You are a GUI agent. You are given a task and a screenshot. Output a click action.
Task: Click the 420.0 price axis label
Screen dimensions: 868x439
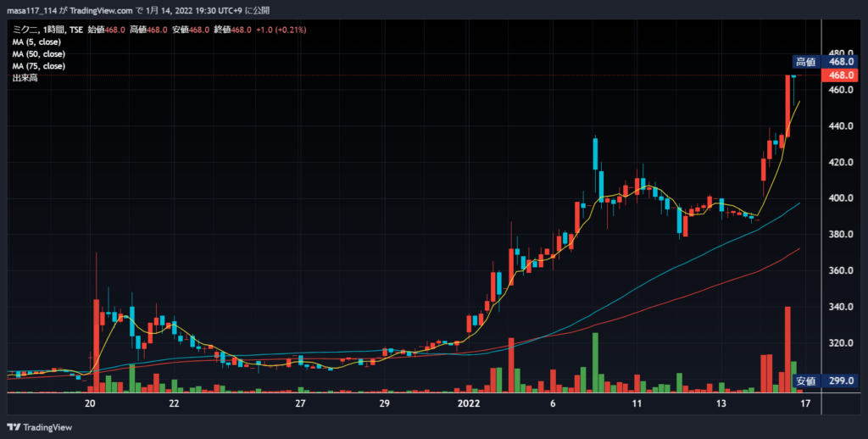click(x=841, y=162)
